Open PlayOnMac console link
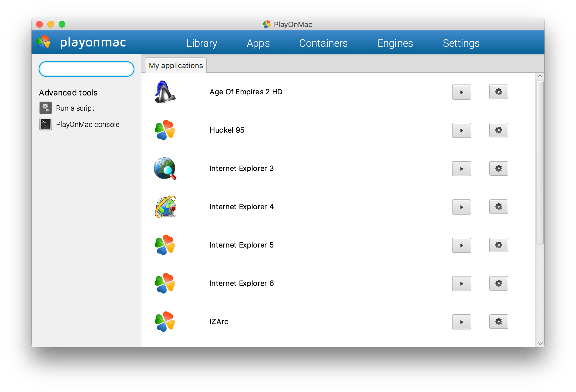Image resolution: width=576 pixels, height=392 pixels. pyautogui.click(x=88, y=124)
